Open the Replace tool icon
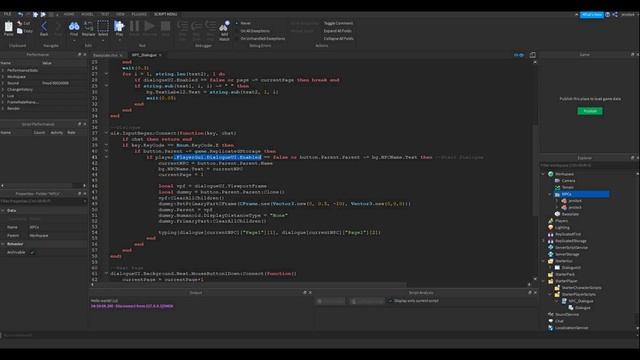This screenshot has height=360, width=640. [88, 27]
